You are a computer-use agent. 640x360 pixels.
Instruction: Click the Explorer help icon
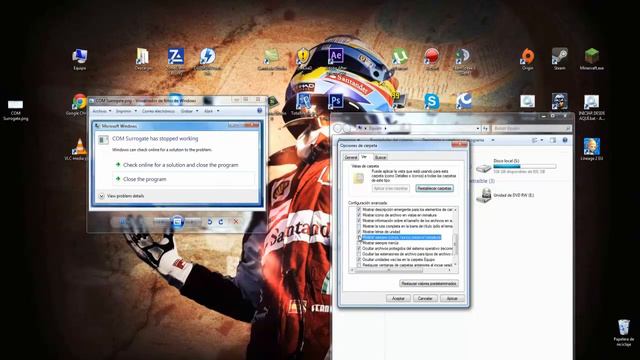click(565, 140)
